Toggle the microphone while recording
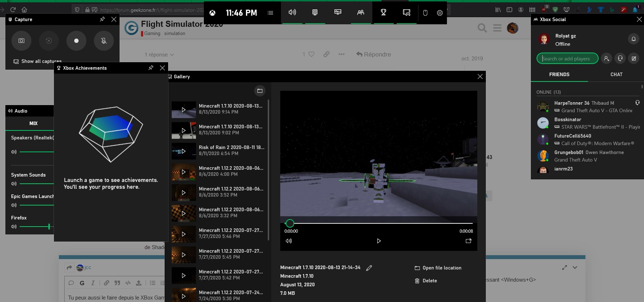This screenshot has width=644, height=302. click(x=104, y=41)
